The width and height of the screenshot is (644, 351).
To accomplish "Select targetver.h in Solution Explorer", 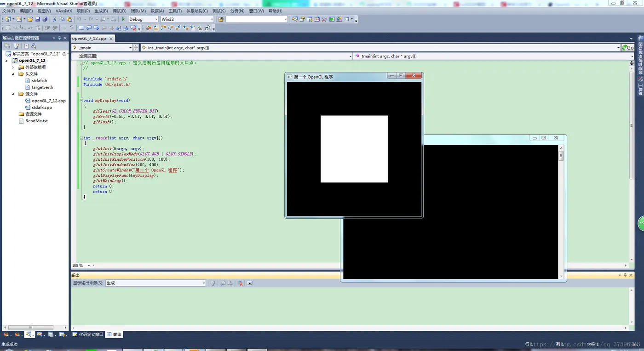I will tap(42, 87).
